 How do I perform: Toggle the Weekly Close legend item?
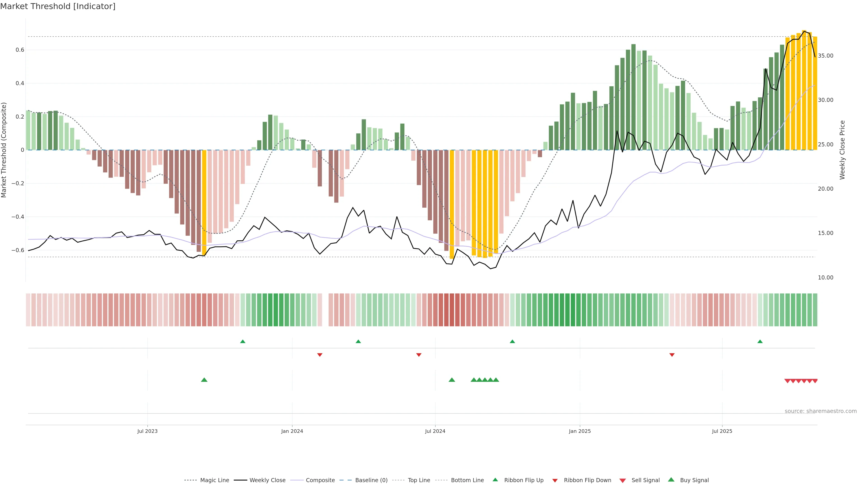click(267, 480)
